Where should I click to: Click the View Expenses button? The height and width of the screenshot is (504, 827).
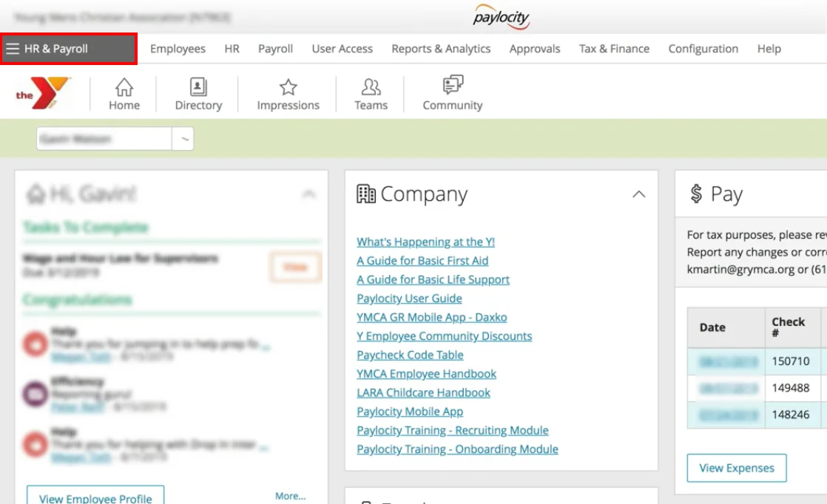[x=736, y=468]
